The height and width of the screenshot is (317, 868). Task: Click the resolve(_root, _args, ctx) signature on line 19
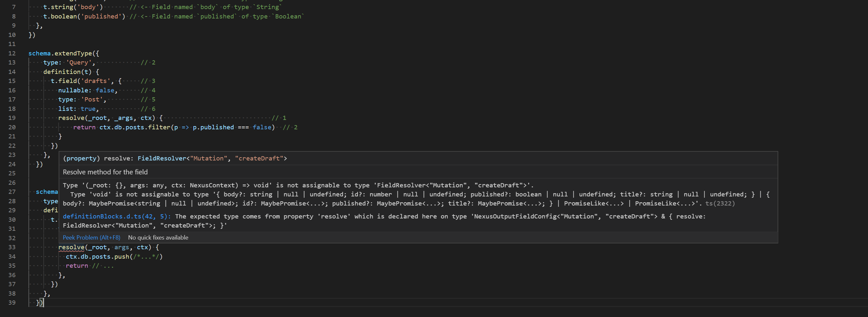tap(104, 118)
